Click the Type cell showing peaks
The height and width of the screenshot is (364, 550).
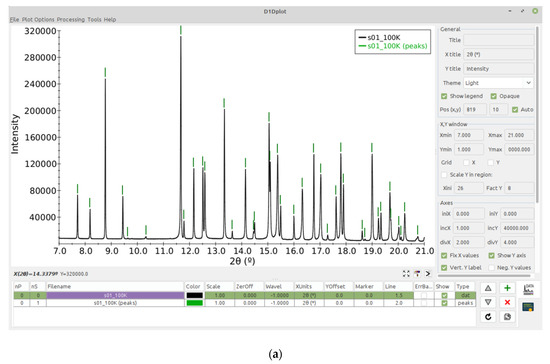465,303
